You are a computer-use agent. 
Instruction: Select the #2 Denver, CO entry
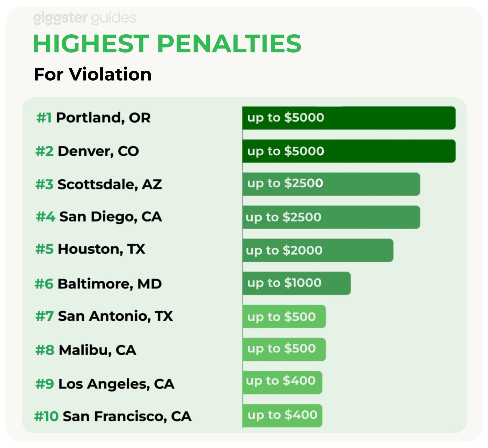(x=87, y=151)
